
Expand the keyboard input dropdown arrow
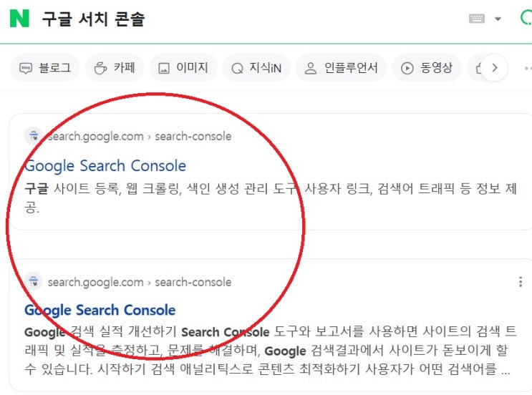click(498, 19)
